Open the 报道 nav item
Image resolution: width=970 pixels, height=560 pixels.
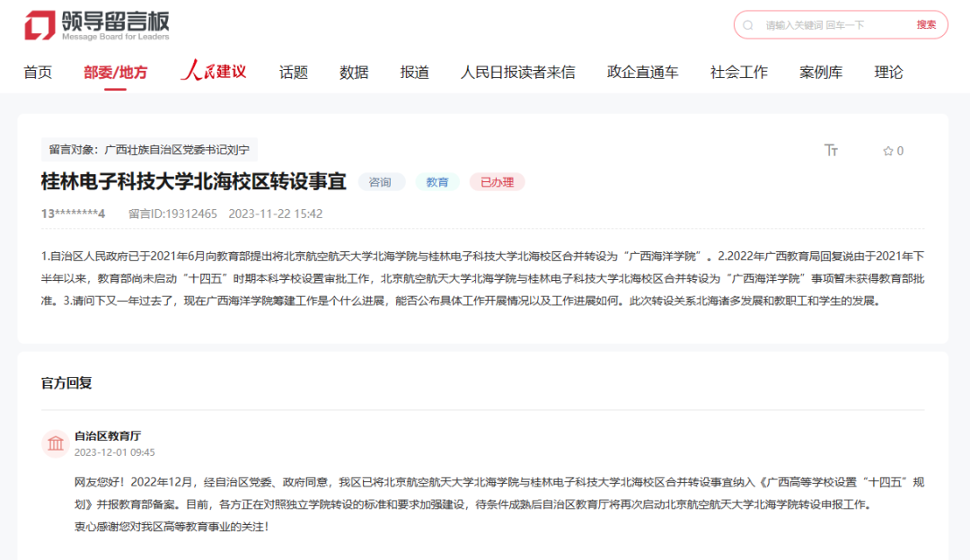414,73
